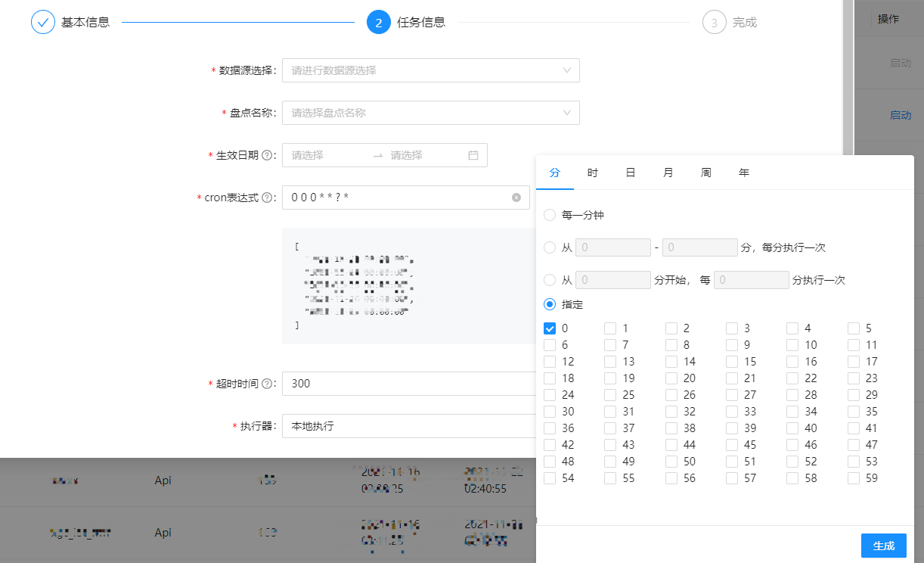Clear the cron expression using the x icon
924x563 pixels.
point(517,198)
